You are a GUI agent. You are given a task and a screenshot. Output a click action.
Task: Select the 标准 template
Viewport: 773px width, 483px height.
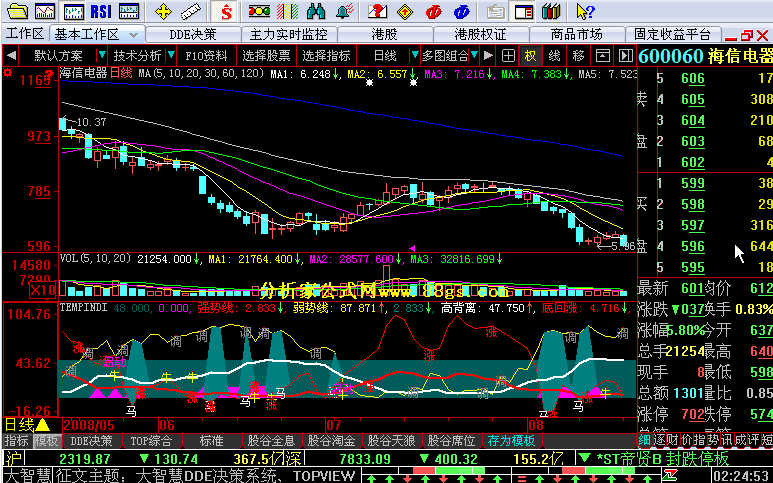pyautogui.click(x=211, y=441)
